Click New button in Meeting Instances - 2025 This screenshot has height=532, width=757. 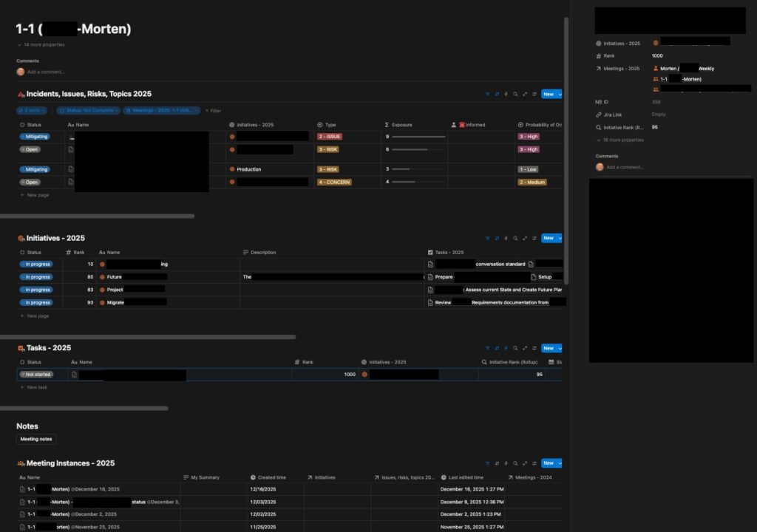pos(547,463)
